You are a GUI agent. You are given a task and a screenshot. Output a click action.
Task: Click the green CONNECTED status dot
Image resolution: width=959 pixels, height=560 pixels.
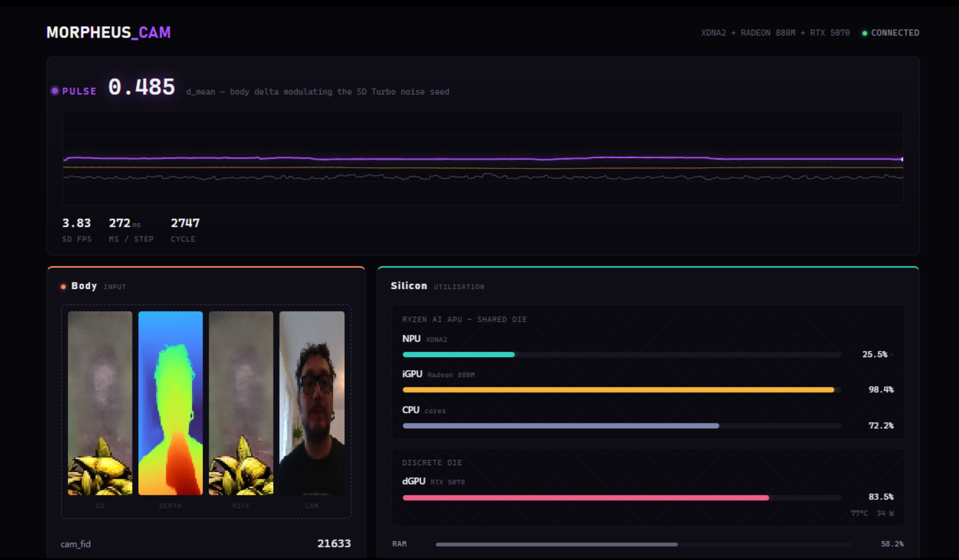pos(865,33)
